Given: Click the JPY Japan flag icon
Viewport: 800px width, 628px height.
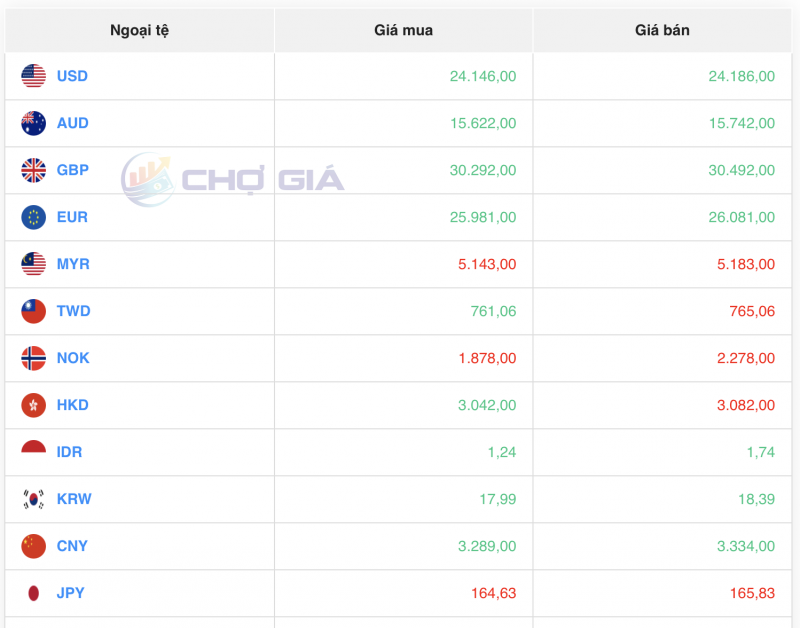Looking at the screenshot, I should [x=31, y=593].
